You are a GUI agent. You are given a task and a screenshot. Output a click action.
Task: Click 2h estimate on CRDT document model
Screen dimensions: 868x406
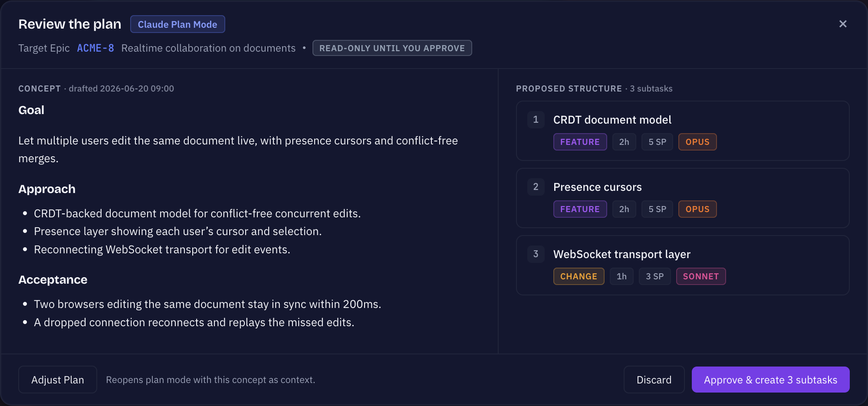coord(624,142)
